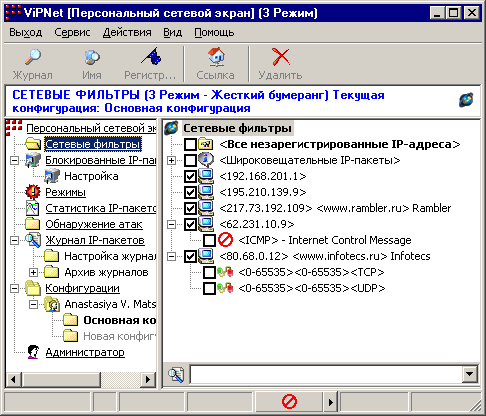This screenshot has height=416, width=486.
Task: Select Сетевые фильтры in the left tree
Action: point(93,144)
